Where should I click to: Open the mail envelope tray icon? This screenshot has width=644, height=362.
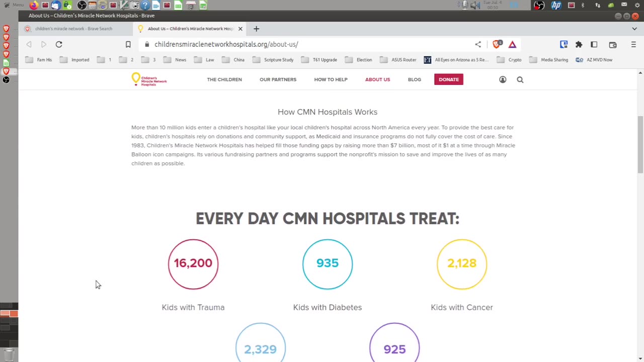(624, 5)
